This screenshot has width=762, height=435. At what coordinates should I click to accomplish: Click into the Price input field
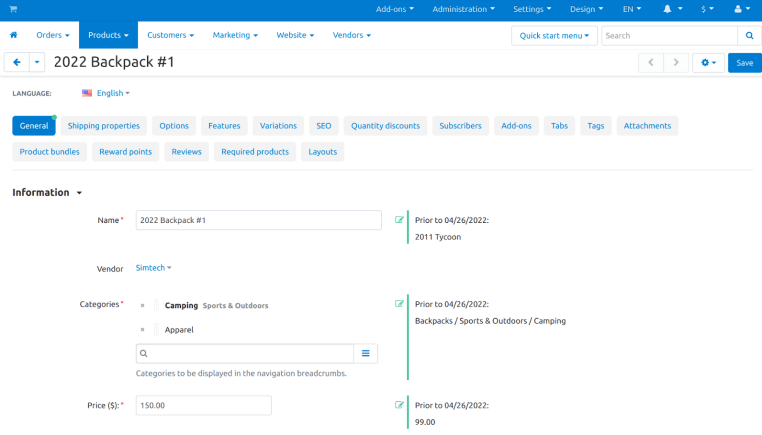click(203, 405)
